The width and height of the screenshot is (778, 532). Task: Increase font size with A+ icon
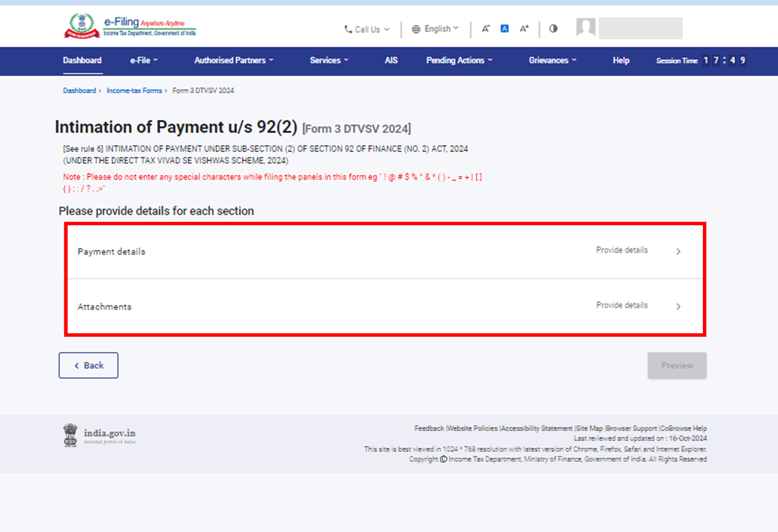[x=524, y=29]
